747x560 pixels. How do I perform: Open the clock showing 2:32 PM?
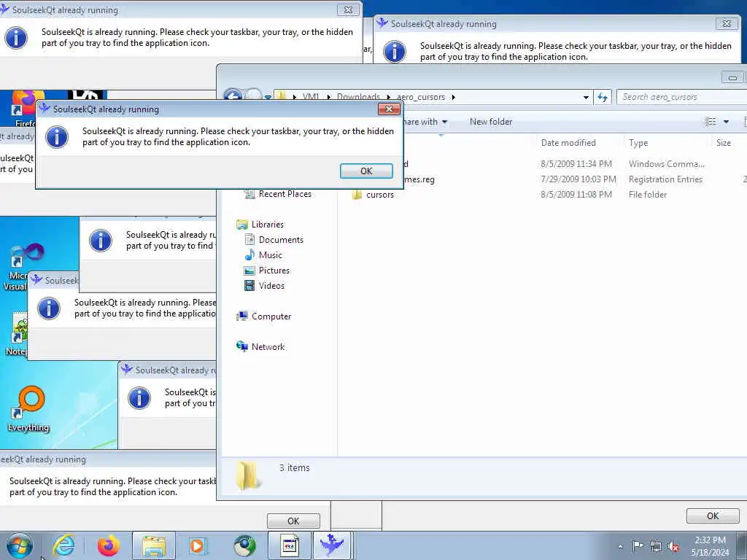coord(710,540)
